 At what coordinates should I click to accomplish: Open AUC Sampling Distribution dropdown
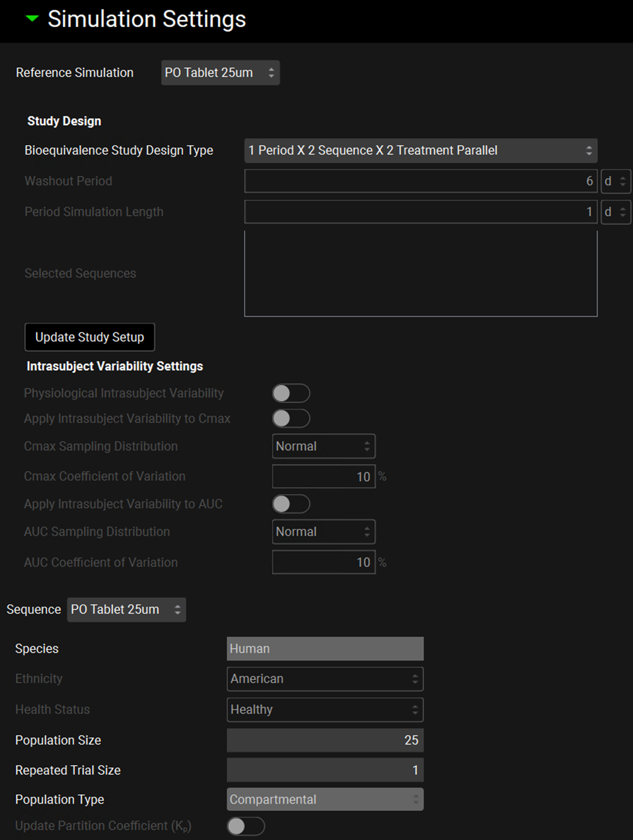click(323, 532)
